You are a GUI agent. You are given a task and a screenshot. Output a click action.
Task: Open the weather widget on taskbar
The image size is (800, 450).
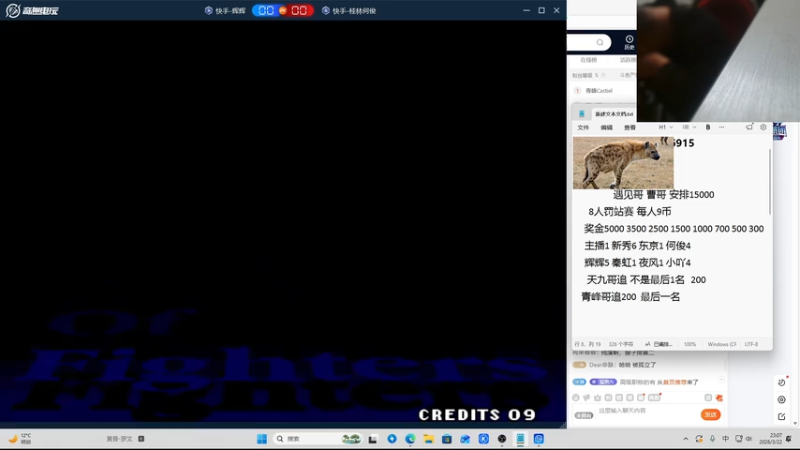click(x=19, y=438)
